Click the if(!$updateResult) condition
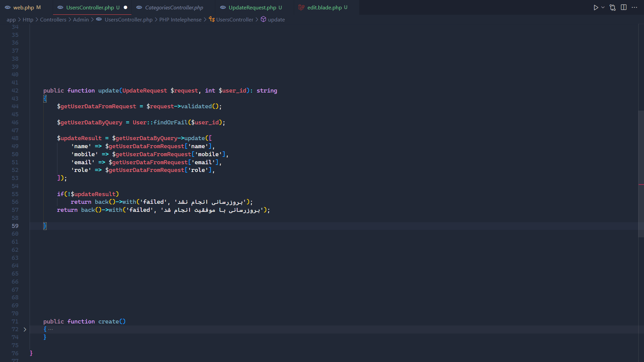 click(88, 194)
